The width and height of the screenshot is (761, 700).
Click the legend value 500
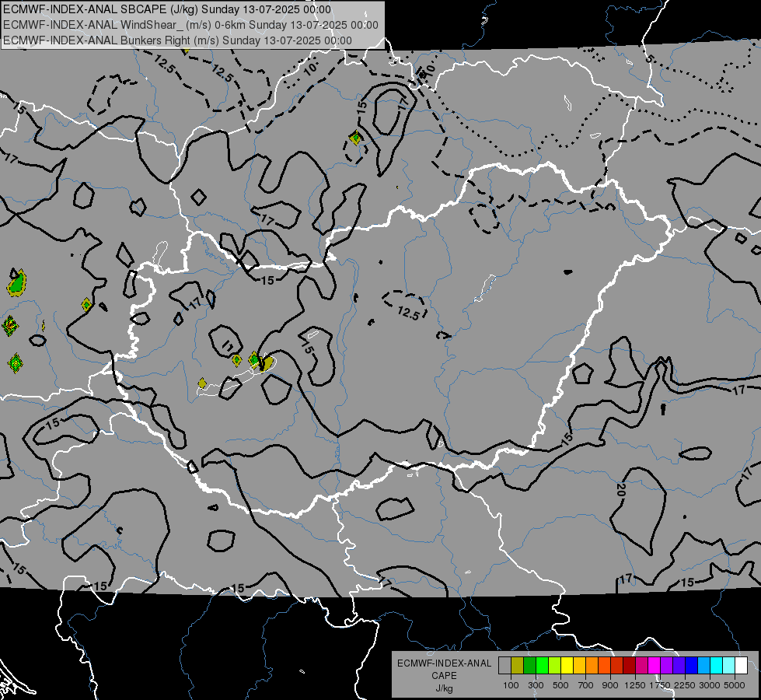click(560, 685)
